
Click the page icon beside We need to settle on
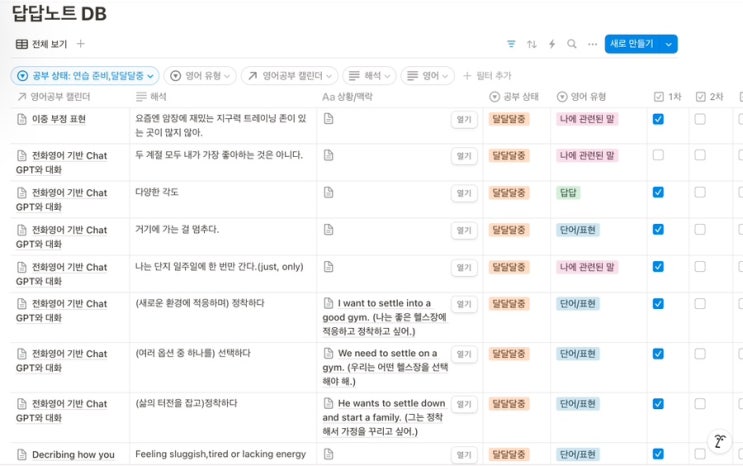click(328, 353)
